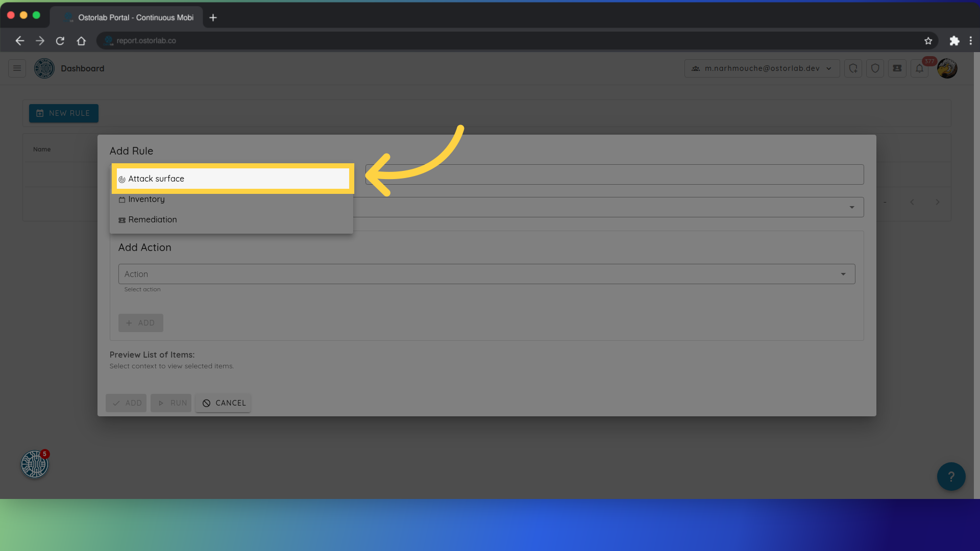Click the ADD button to save rule

[127, 403]
